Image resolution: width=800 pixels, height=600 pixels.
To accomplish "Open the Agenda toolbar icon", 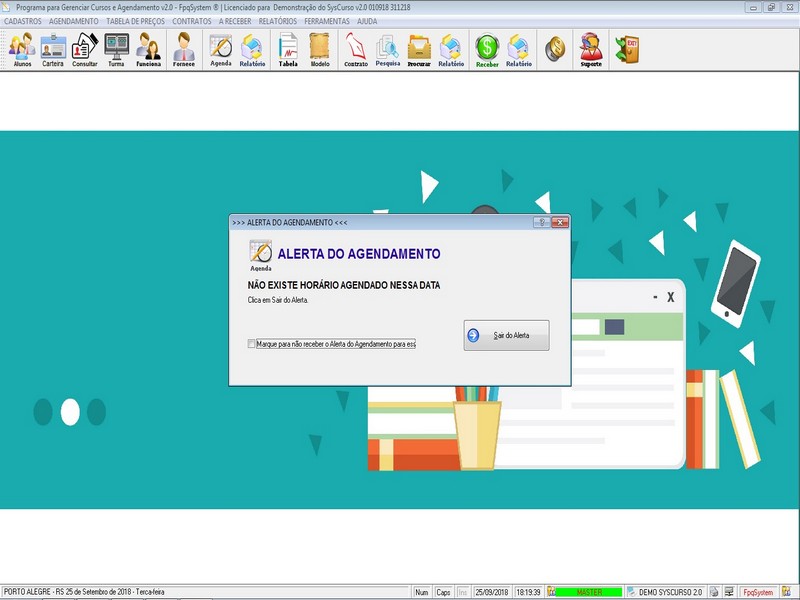I will pyautogui.click(x=220, y=48).
